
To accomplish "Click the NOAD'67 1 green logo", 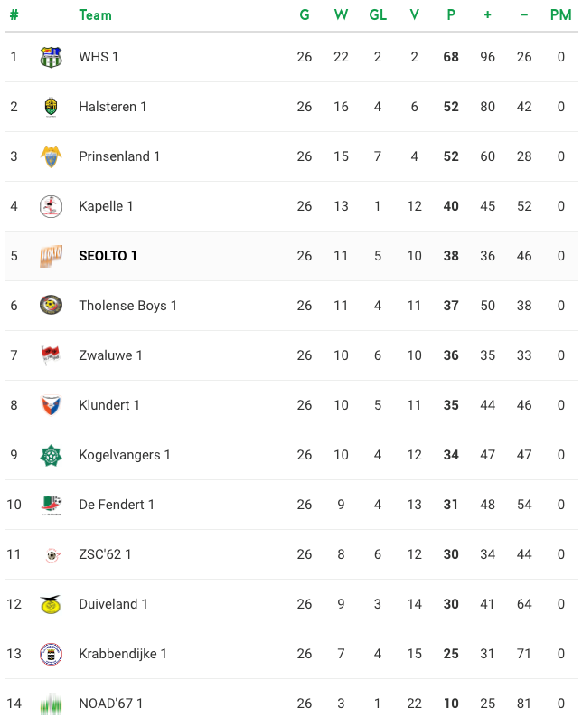I will pyautogui.click(x=51, y=704).
